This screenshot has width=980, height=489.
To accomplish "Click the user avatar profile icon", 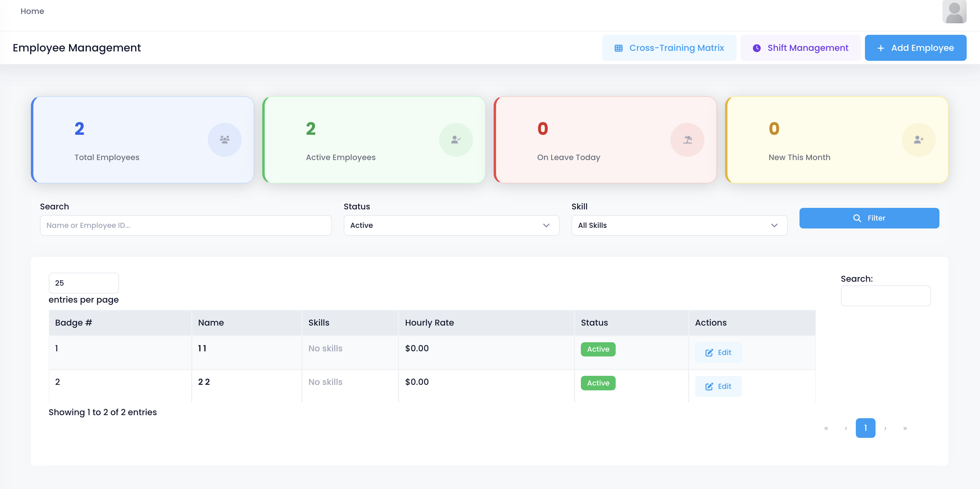I will (954, 12).
